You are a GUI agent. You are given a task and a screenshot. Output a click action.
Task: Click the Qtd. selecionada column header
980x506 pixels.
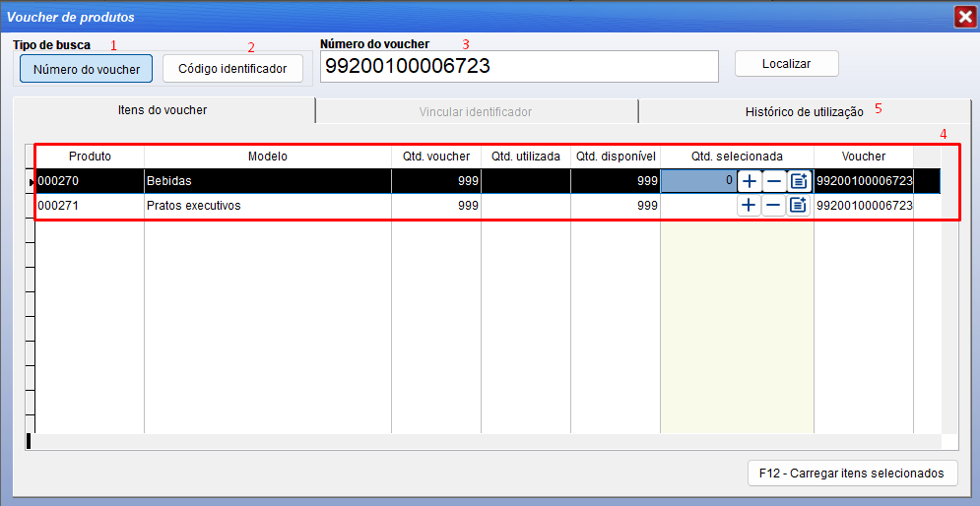pos(737,157)
